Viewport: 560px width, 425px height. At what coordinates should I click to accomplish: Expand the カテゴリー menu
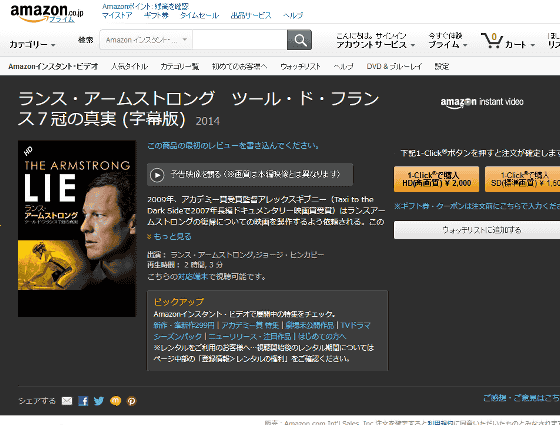[32, 45]
